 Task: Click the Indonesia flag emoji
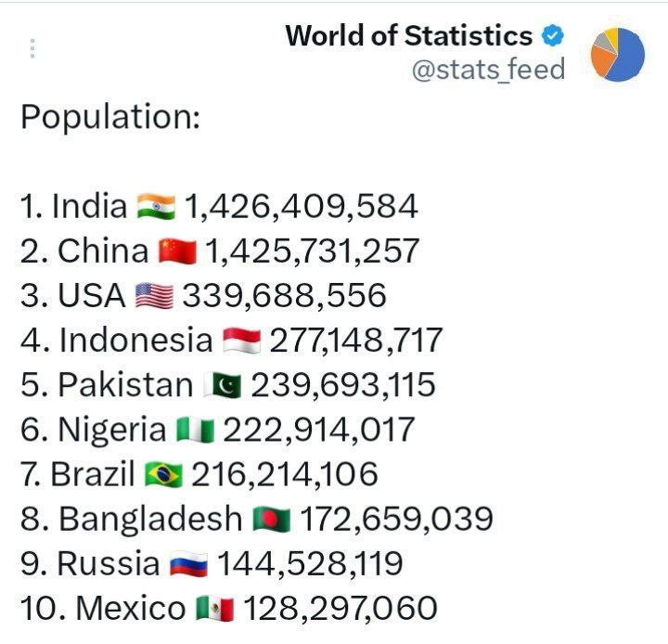[x=242, y=341]
